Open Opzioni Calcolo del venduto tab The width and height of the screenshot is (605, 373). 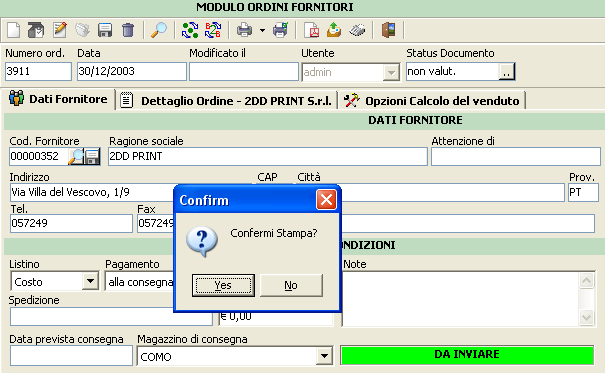431,101
